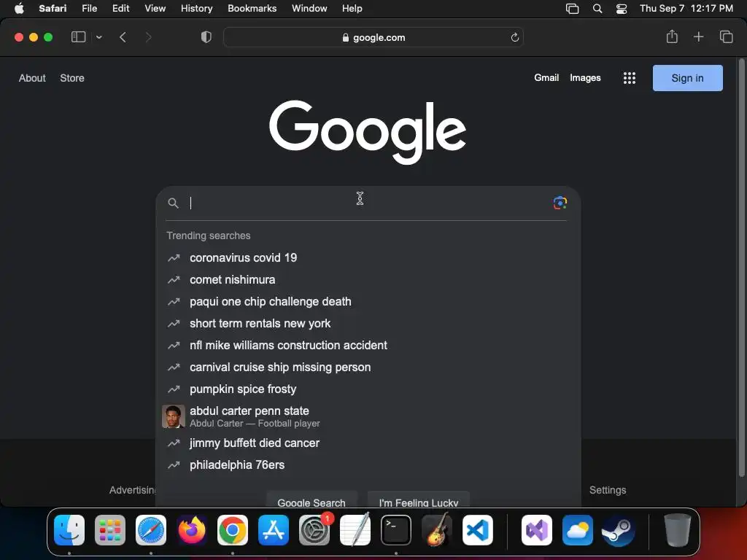Open Google's About page
Viewport: 747px width, 560px height.
[x=32, y=78]
